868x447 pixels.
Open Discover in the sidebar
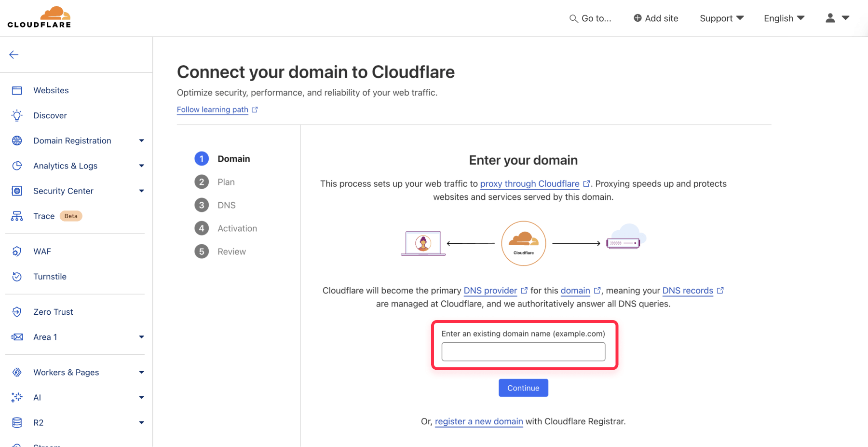click(x=50, y=115)
